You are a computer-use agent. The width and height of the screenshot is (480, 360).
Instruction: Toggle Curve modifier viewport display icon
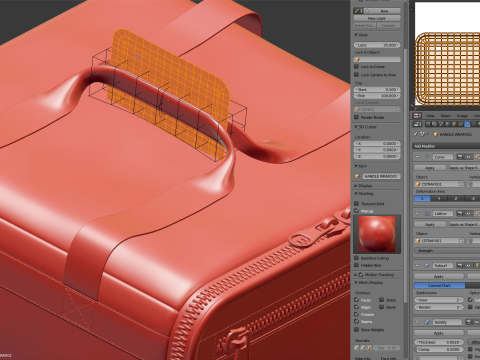tap(468, 156)
